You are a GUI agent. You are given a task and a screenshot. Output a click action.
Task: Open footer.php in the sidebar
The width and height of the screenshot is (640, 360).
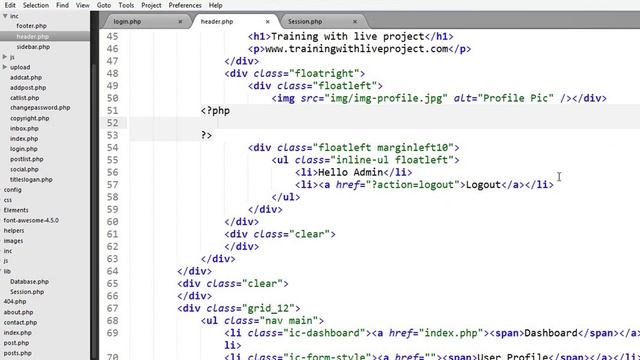coord(31,26)
